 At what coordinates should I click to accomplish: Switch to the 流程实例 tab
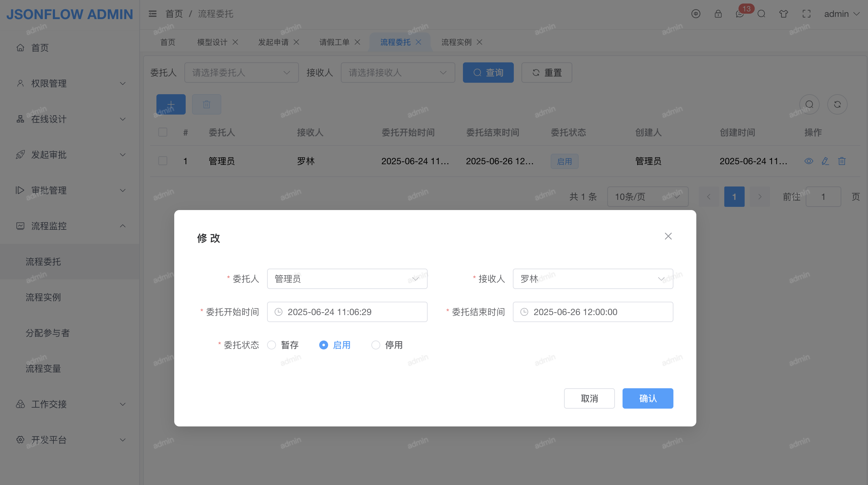456,42
